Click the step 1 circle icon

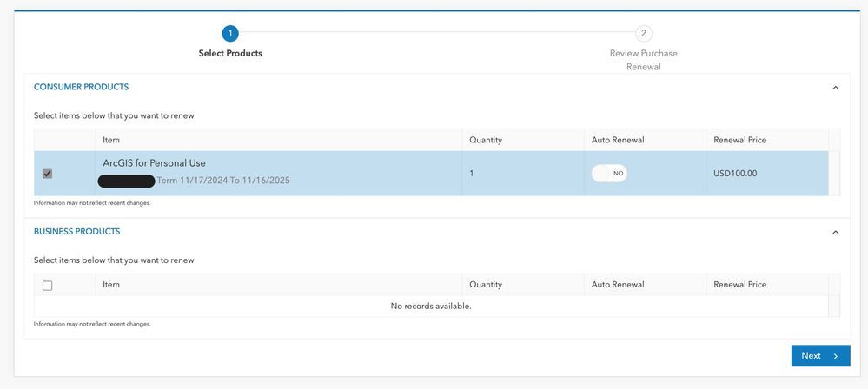(x=230, y=34)
